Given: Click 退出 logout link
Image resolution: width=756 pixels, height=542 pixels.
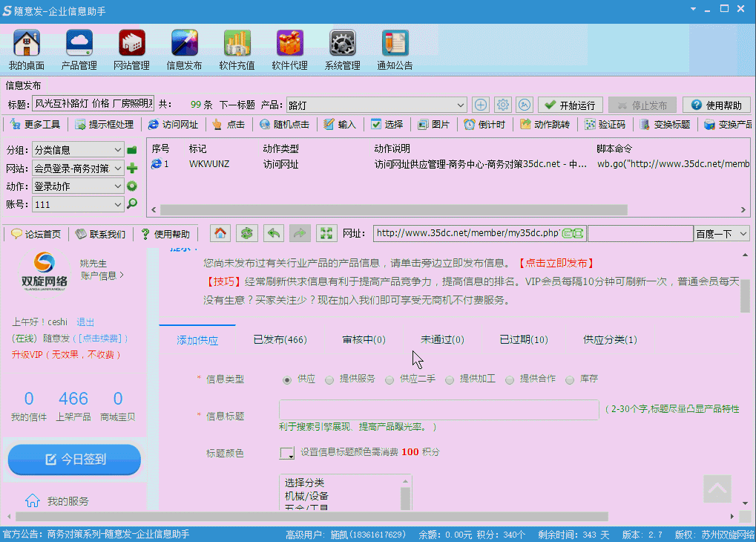Looking at the screenshot, I should [85, 322].
